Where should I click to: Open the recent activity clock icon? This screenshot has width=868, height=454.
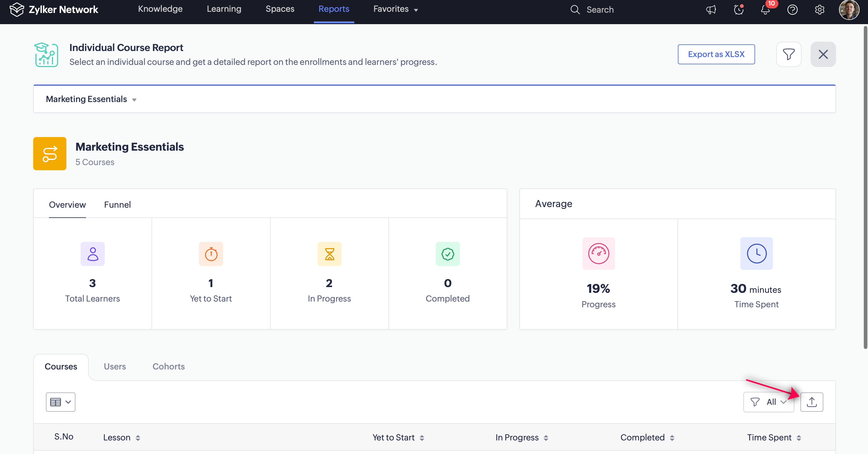738,10
